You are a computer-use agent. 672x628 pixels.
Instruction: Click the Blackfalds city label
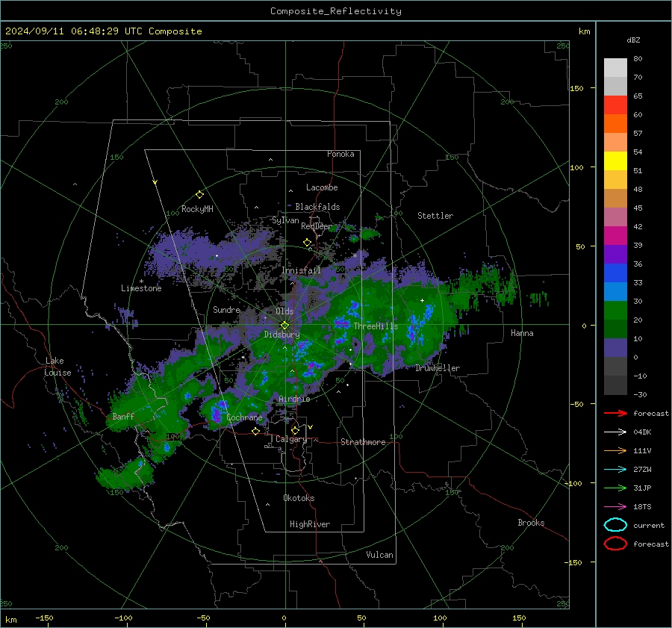click(317, 207)
